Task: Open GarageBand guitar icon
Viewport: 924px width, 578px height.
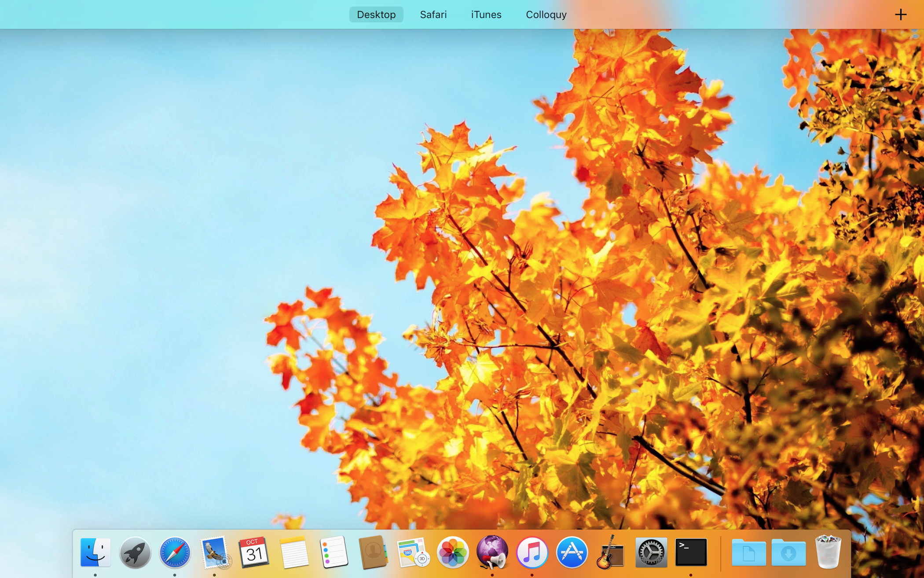Action: 611,552
